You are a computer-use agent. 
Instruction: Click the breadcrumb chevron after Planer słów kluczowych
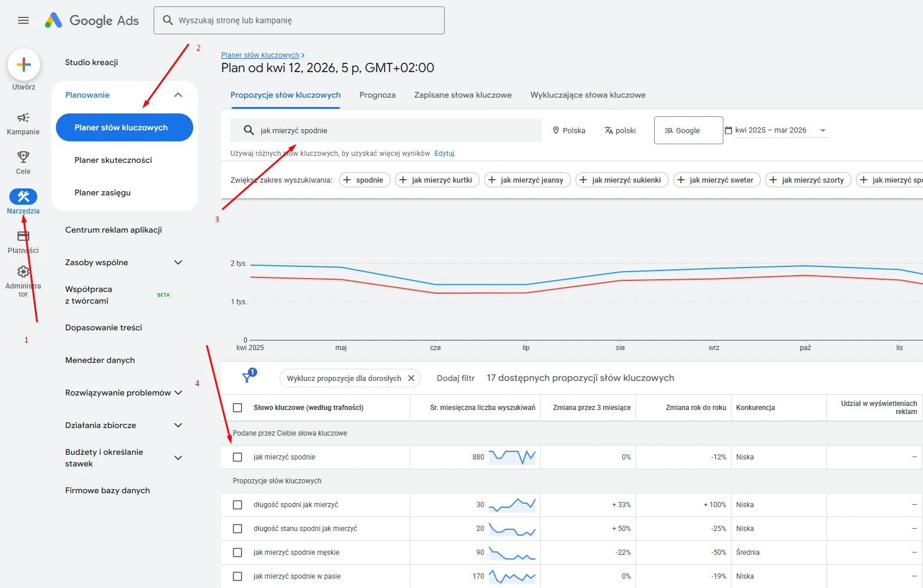(303, 55)
